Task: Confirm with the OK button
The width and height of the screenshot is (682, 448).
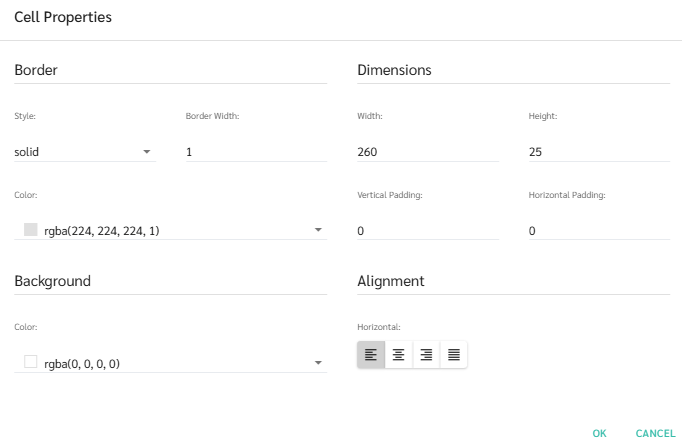Action: point(599,433)
